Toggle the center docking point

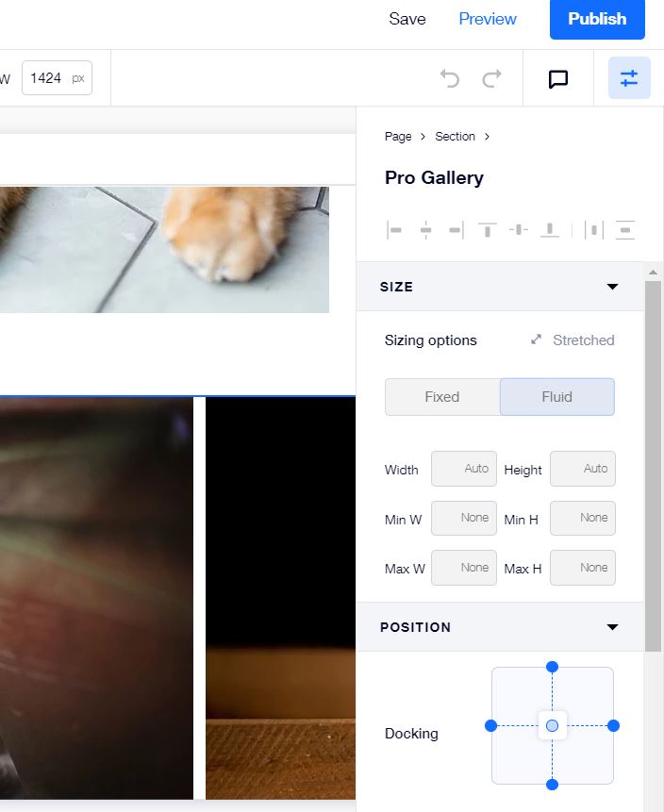coord(552,726)
